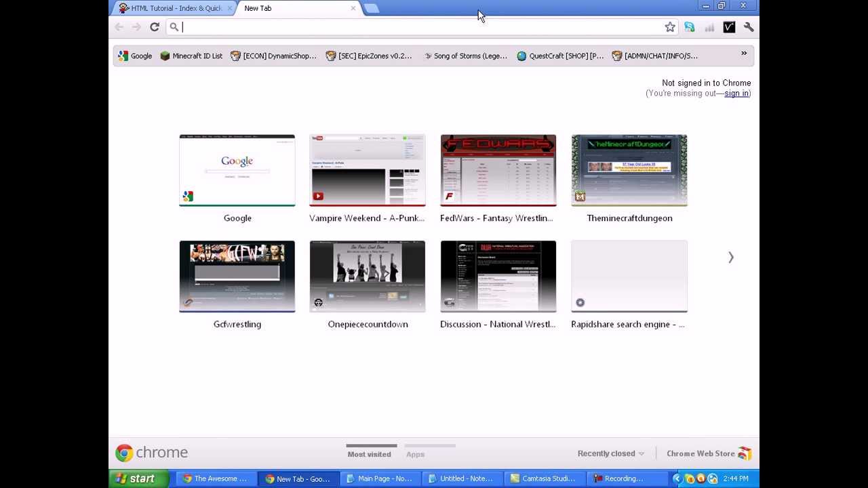Open the [SEC] EpicZones bookmark

[x=369, y=56]
